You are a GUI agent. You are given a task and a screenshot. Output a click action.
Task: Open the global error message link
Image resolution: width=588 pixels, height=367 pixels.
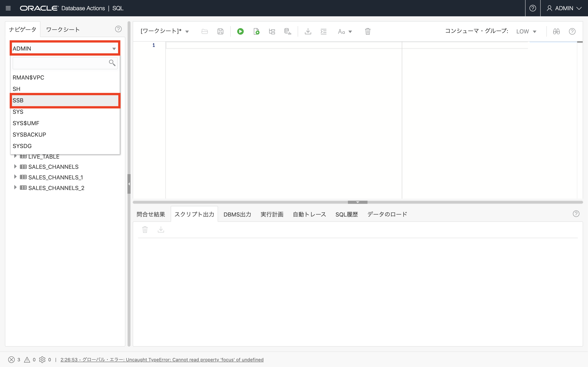[x=162, y=359]
